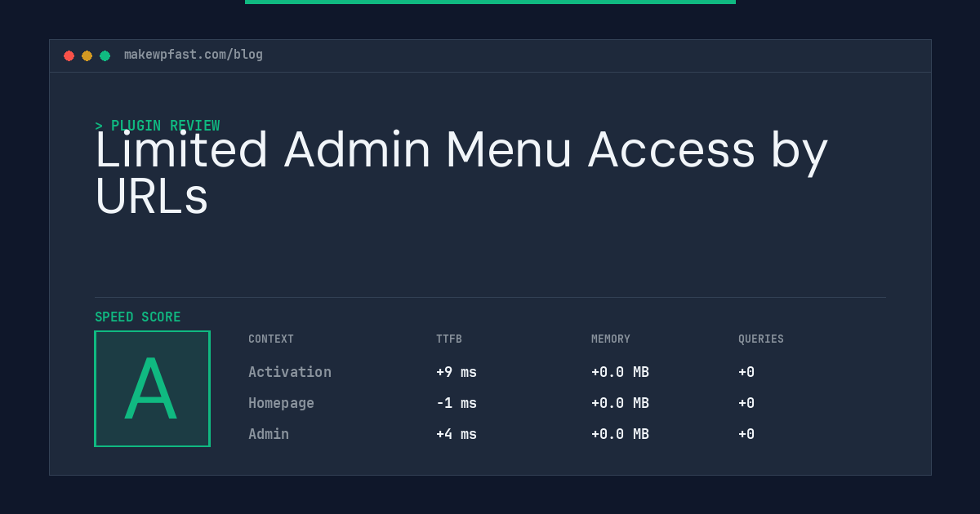Click the SPEED SCORE label
Image resolution: width=980 pixels, height=514 pixels.
(x=138, y=317)
